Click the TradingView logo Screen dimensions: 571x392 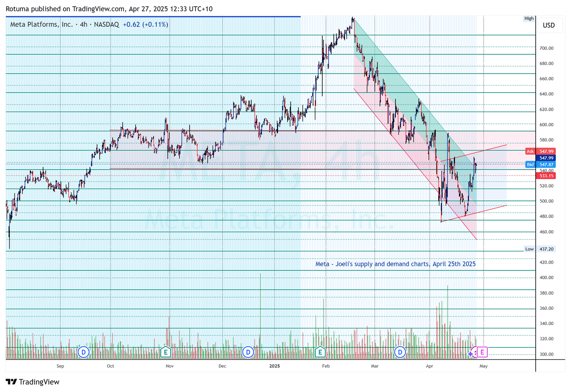coord(33,382)
